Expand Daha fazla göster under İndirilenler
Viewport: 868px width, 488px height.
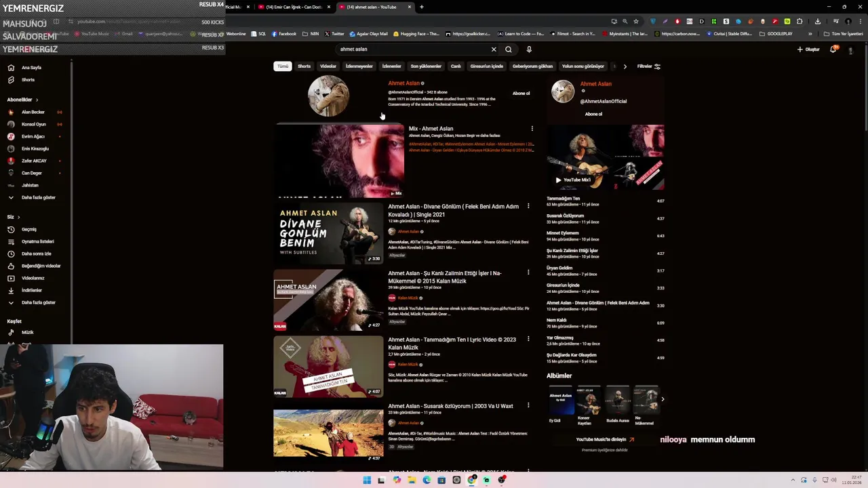pos(31,302)
